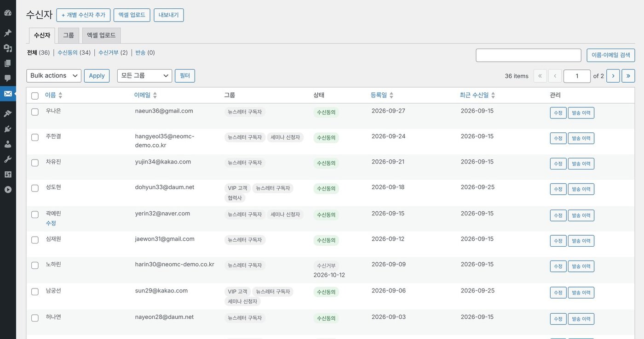Filter by 수신거부 (2) status link
The height and width of the screenshot is (339, 644).
[113, 52]
